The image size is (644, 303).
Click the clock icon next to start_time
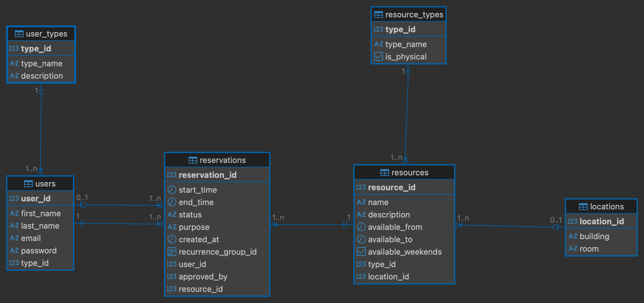(x=172, y=190)
